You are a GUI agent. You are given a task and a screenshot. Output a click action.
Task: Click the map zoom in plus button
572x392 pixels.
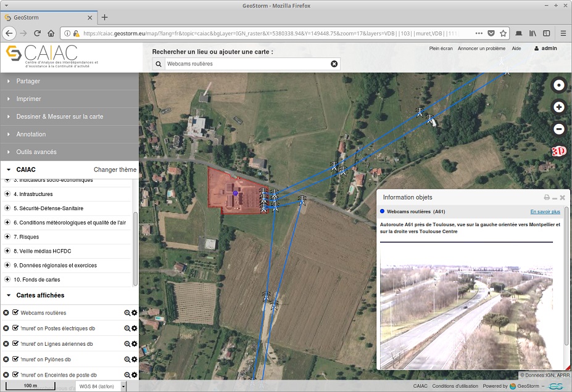coord(558,107)
